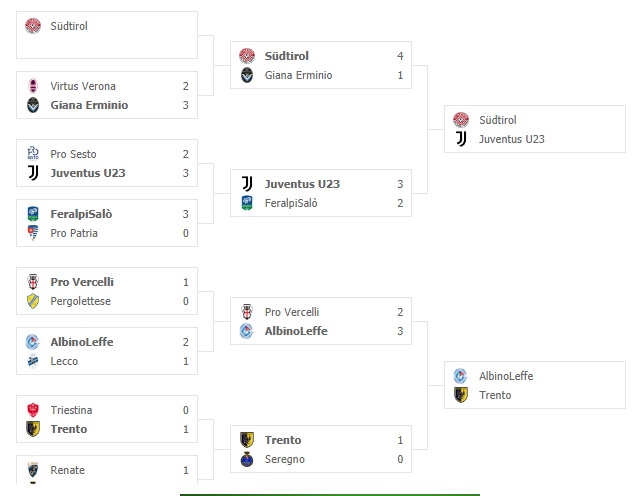Open Juventus U23 in the Pro Sesto match
The width and height of the screenshot is (635, 496).
pos(88,173)
